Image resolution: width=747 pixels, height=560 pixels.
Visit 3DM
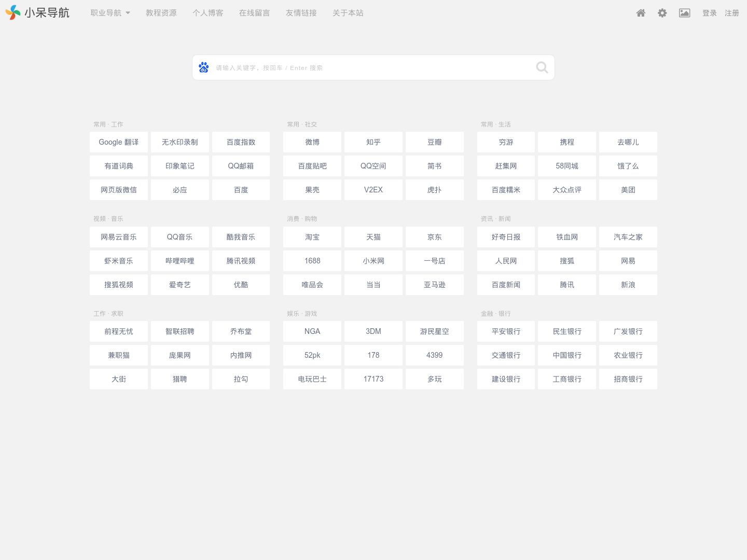[374, 331]
